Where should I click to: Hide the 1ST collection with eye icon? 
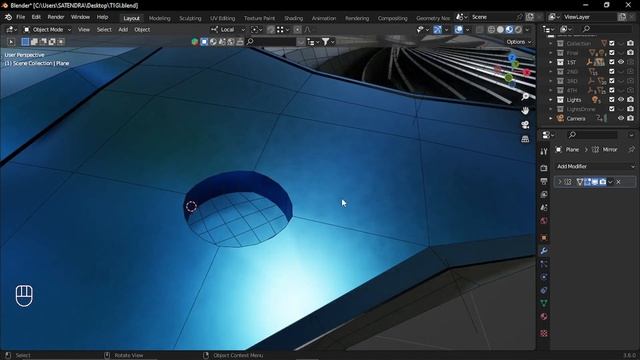click(621, 62)
